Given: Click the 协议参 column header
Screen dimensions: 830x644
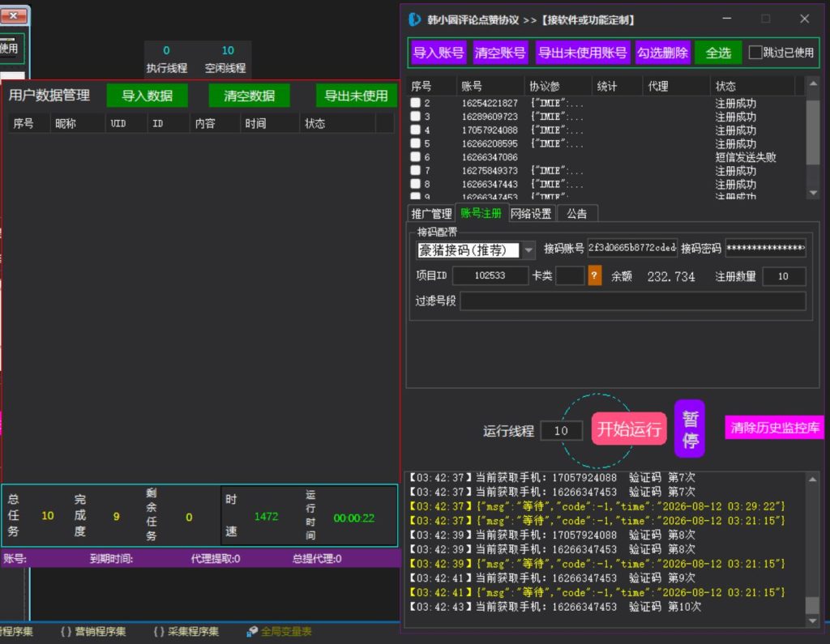Looking at the screenshot, I should pos(558,86).
